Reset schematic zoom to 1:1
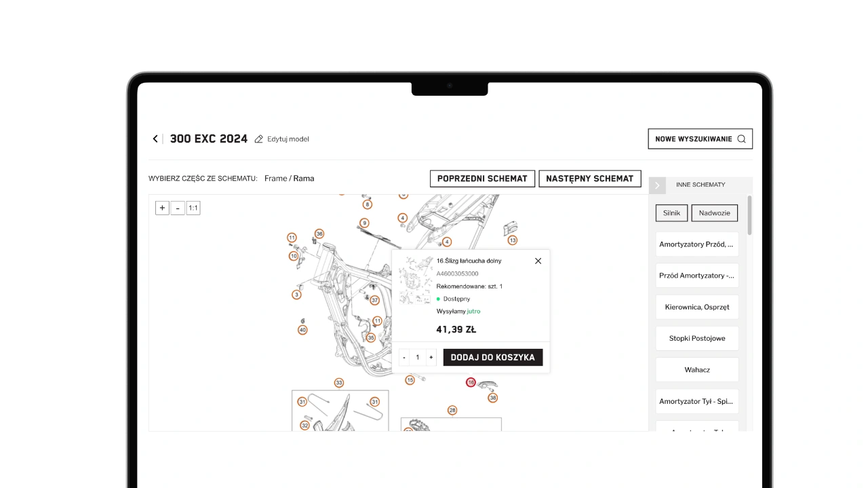 [x=193, y=208]
